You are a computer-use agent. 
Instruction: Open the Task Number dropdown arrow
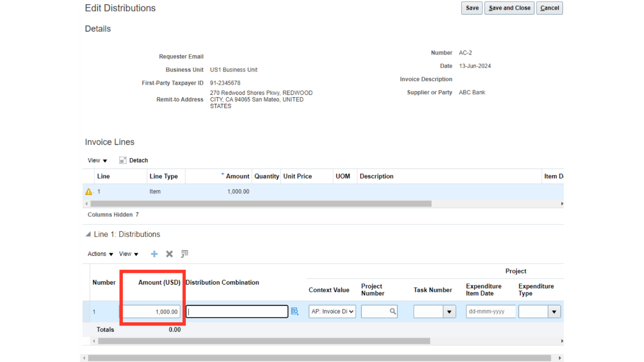[449, 312]
